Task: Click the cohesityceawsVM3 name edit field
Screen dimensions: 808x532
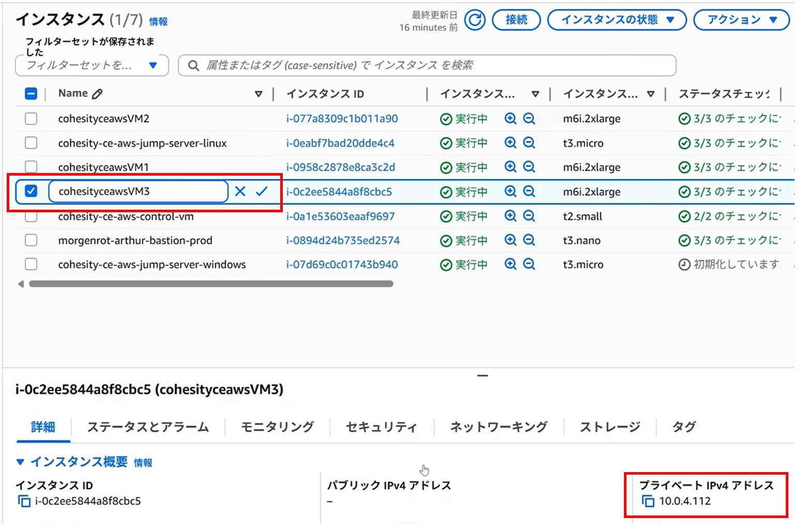Action: click(x=138, y=191)
